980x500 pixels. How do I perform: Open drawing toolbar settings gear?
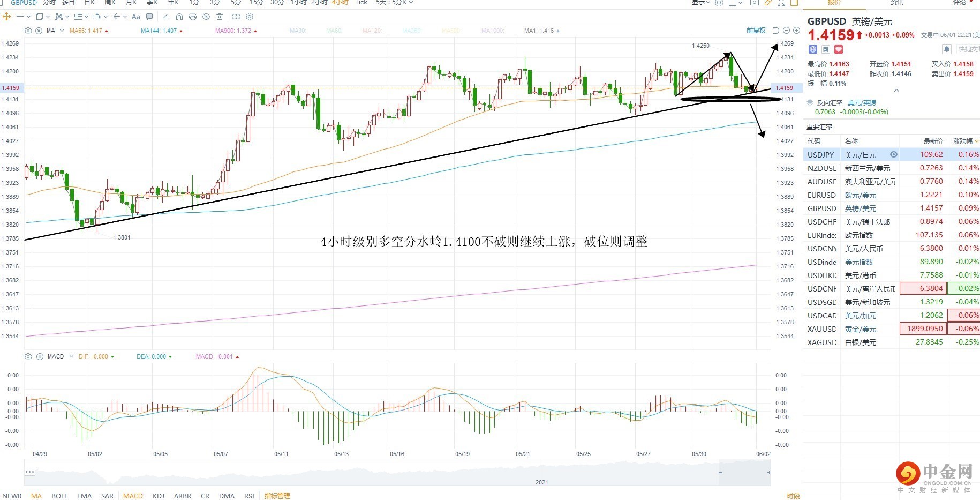[250, 17]
